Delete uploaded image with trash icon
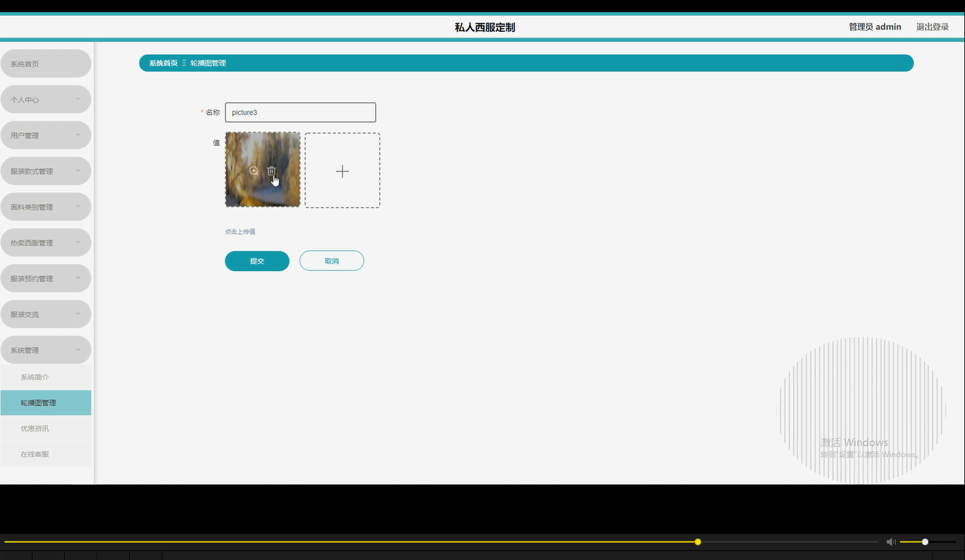This screenshot has width=965, height=560. point(271,171)
